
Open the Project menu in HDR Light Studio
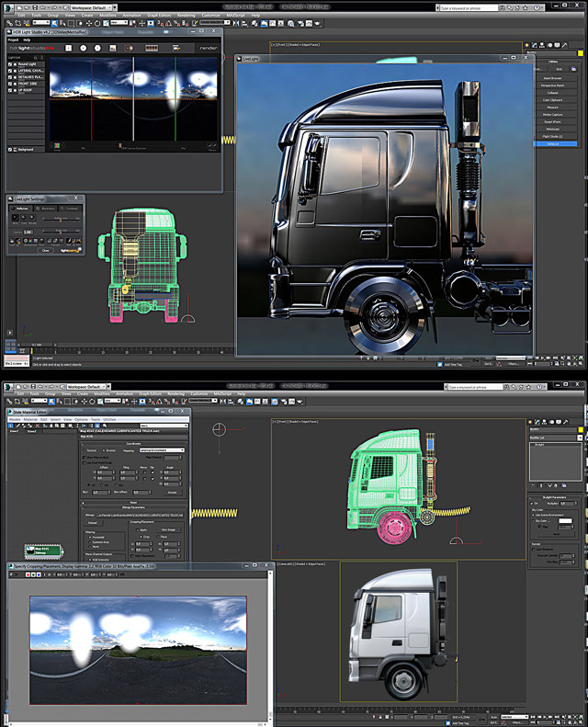[13, 40]
